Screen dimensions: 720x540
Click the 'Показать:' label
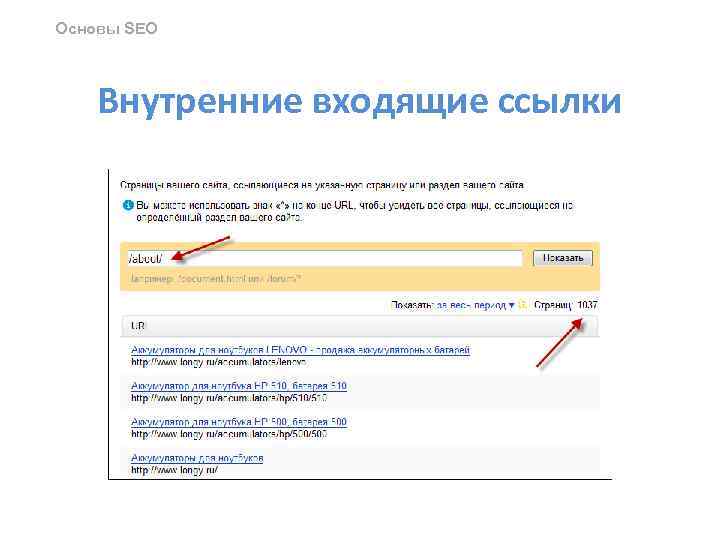point(412,305)
